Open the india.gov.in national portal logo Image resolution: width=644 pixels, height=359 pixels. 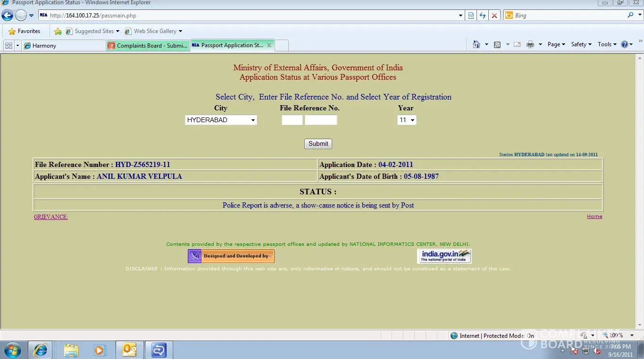[444, 256]
